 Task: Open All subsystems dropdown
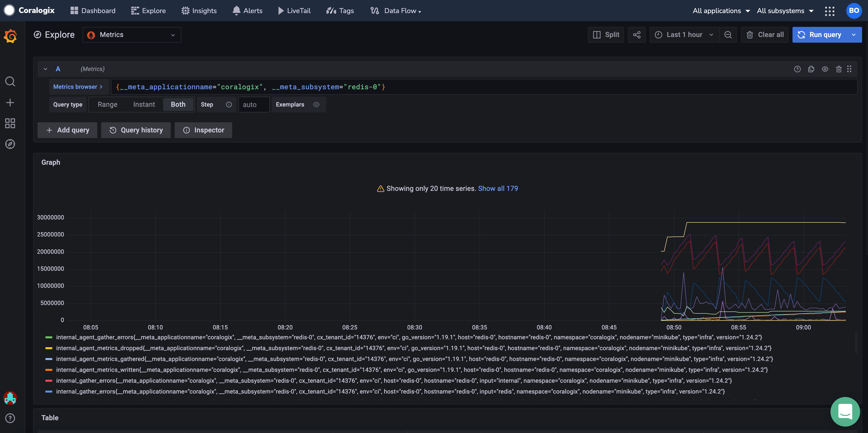coord(785,11)
